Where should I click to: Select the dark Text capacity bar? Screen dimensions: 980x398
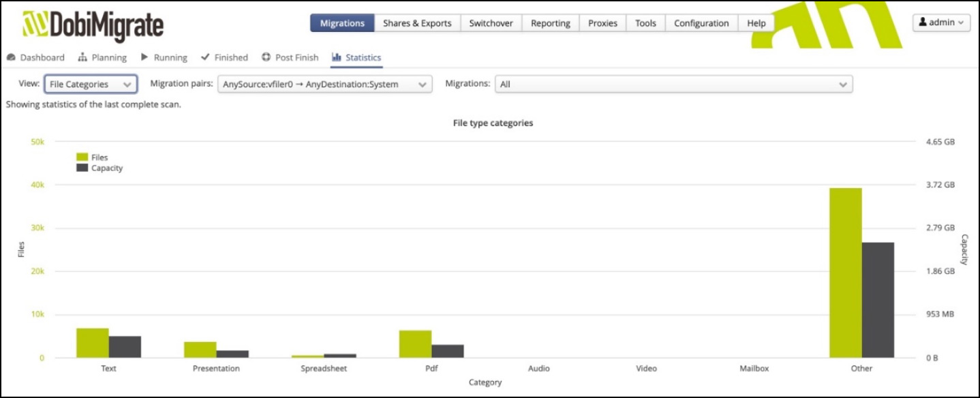click(x=125, y=347)
